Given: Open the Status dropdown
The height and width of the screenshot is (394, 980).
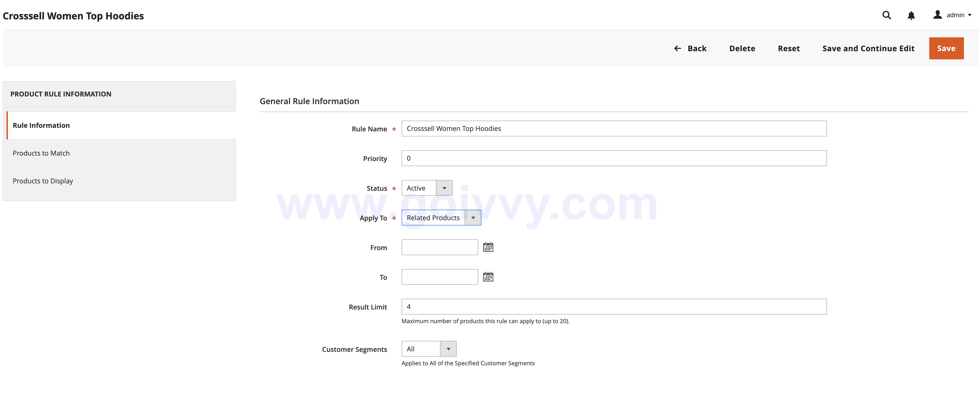Looking at the screenshot, I should (427, 188).
